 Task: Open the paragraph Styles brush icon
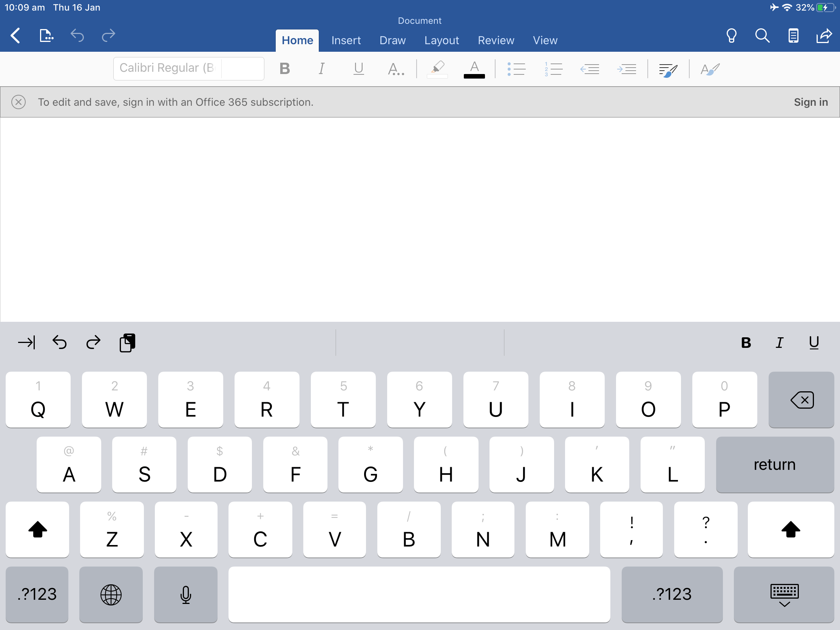point(668,70)
